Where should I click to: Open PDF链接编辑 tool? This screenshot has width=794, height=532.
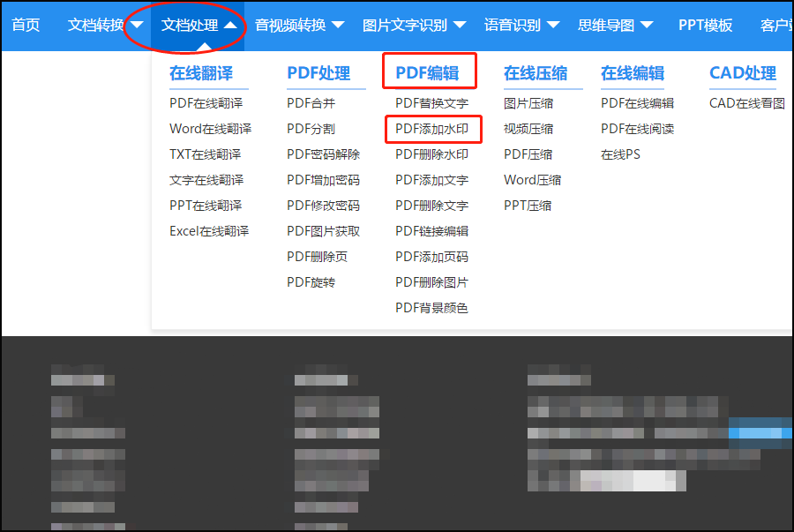pos(432,231)
